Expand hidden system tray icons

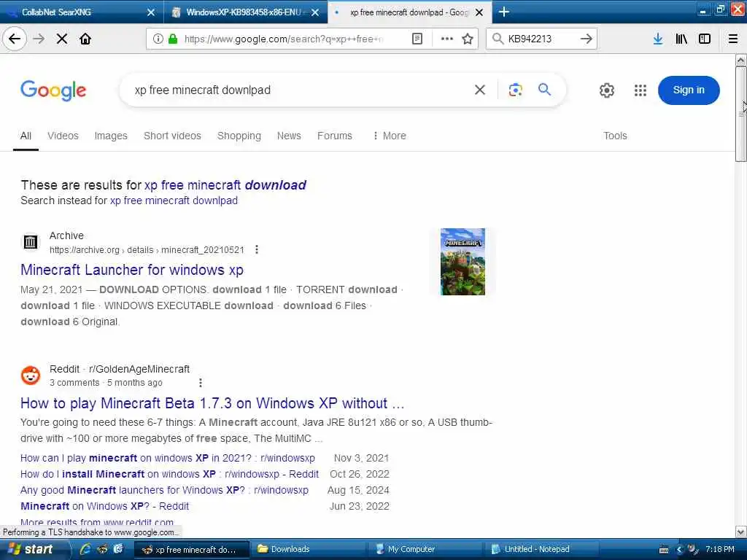(x=679, y=550)
